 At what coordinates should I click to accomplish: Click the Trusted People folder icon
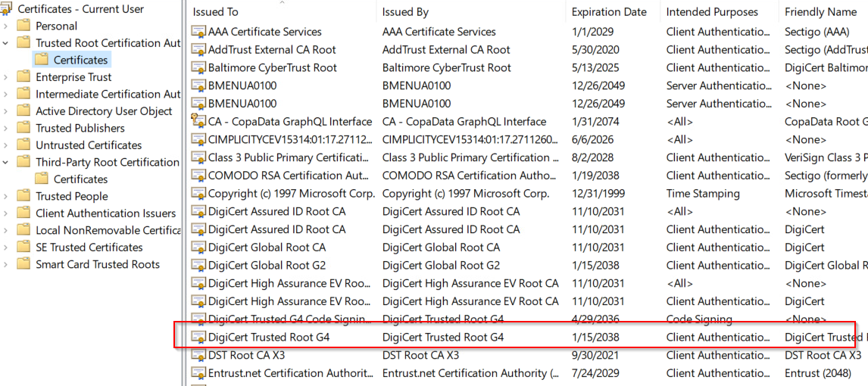23,196
